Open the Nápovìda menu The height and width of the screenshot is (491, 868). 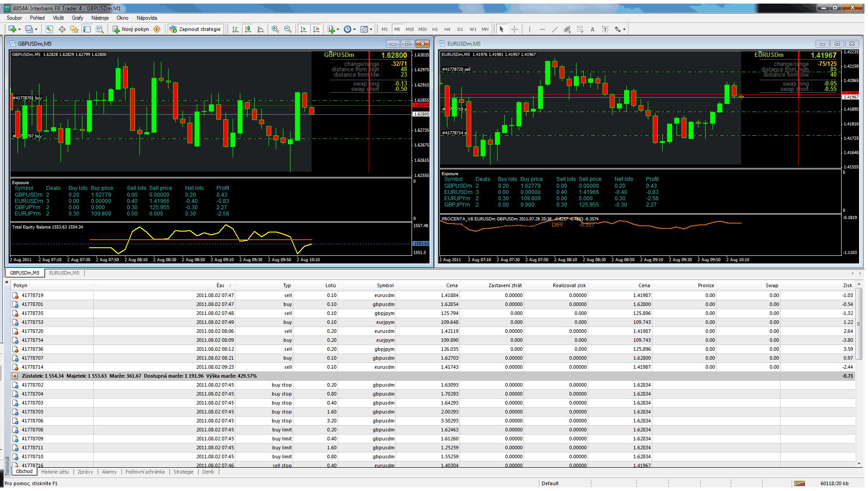pos(147,18)
